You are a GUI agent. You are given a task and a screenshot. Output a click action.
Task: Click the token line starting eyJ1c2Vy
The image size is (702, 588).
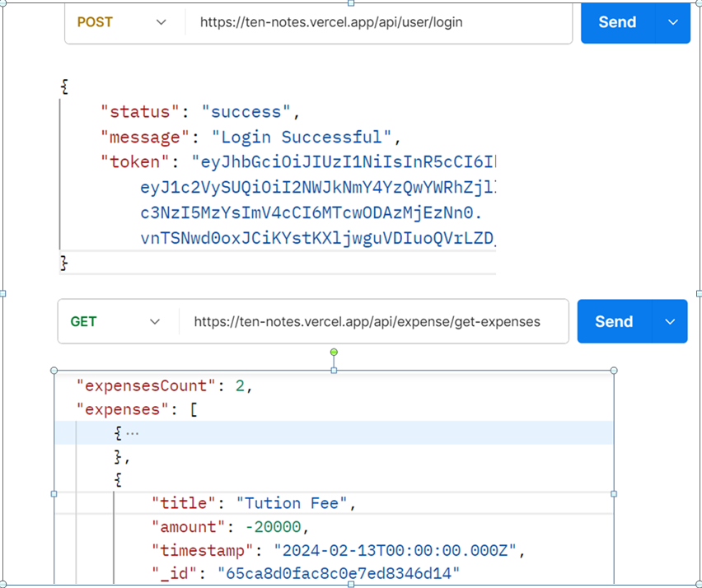coord(318,188)
